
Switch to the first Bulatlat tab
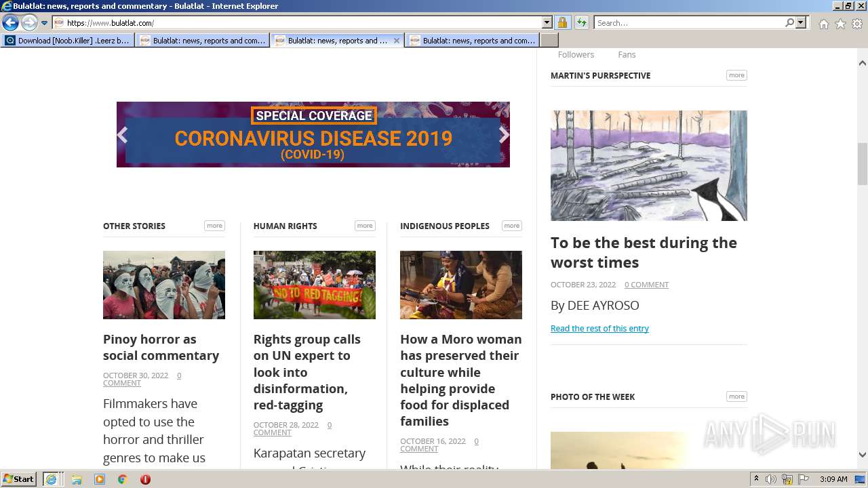coord(203,41)
